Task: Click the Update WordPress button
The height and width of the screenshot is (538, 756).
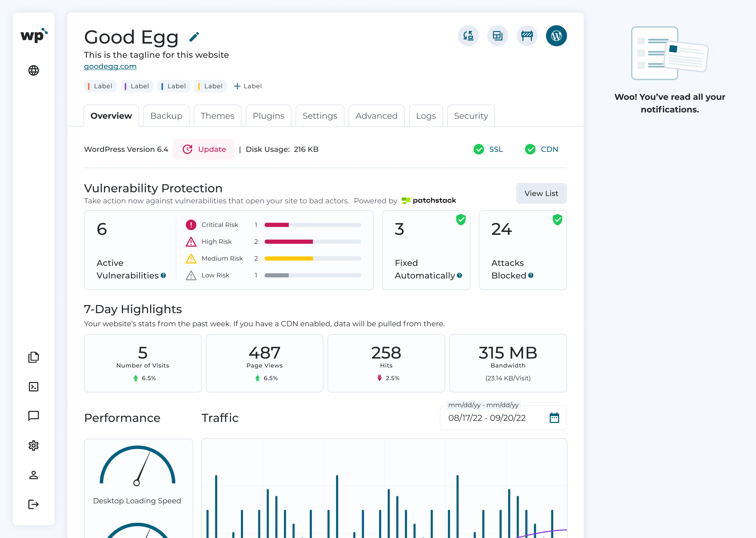Action: coord(203,149)
